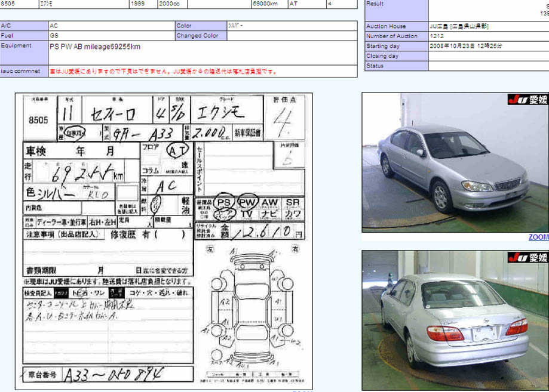The height and width of the screenshot is (392, 549).
Task: Select the circled PW equipment icon on sheet
Action: pos(248,203)
